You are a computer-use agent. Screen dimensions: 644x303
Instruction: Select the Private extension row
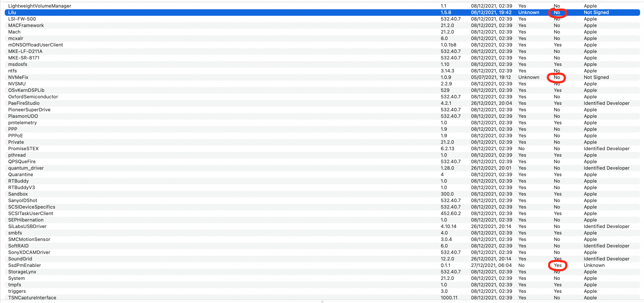pos(322,142)
